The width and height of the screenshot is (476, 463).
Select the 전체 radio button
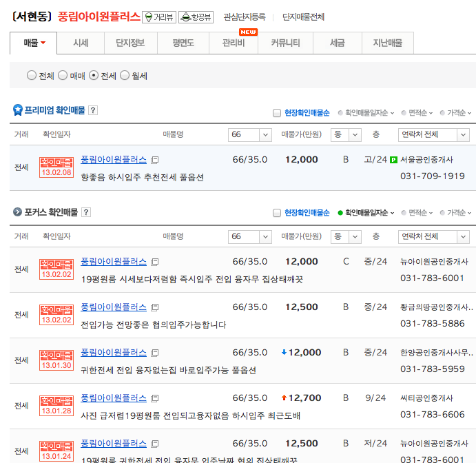pyautogui.click(x=32, y=75)
